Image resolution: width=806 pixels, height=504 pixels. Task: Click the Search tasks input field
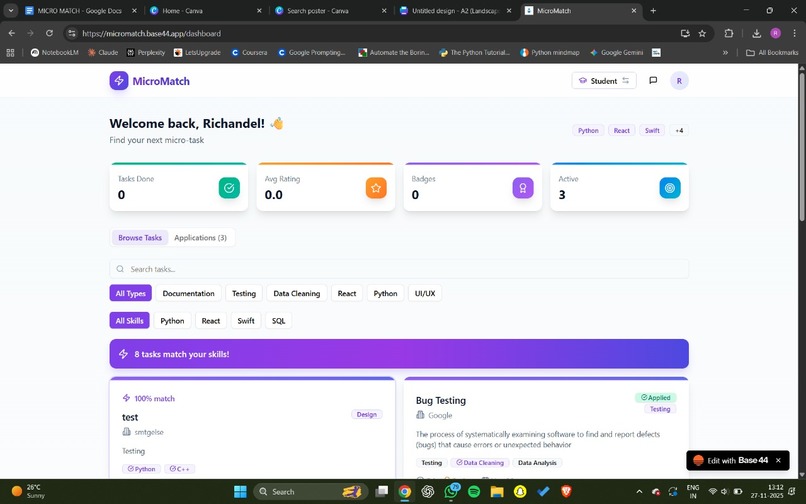tap(399, 269)
